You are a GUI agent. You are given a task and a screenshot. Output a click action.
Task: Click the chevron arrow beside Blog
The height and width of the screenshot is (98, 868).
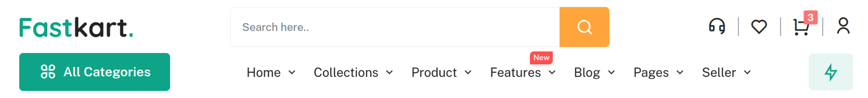tap(612, 72)
